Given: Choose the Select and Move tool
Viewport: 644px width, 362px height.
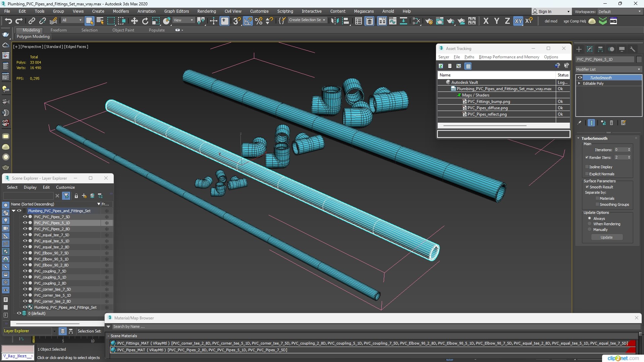Looking at the screenshot, I should click(134, 21).
